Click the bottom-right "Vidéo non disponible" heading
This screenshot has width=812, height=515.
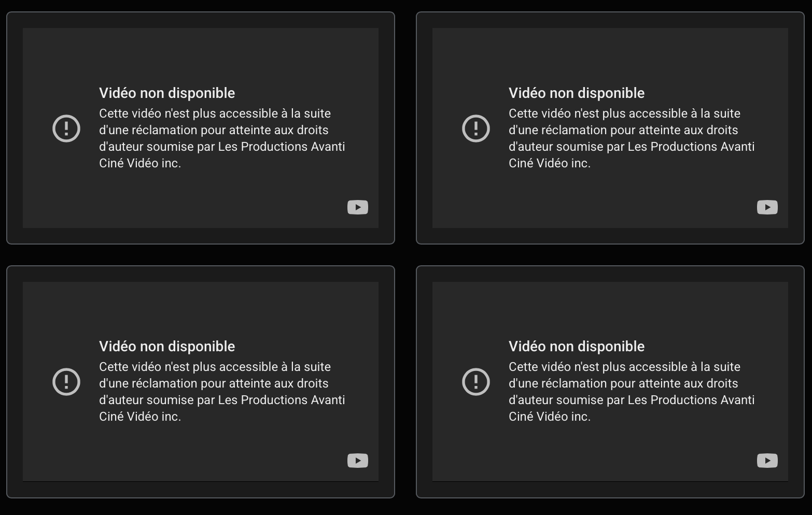[577, 347]
